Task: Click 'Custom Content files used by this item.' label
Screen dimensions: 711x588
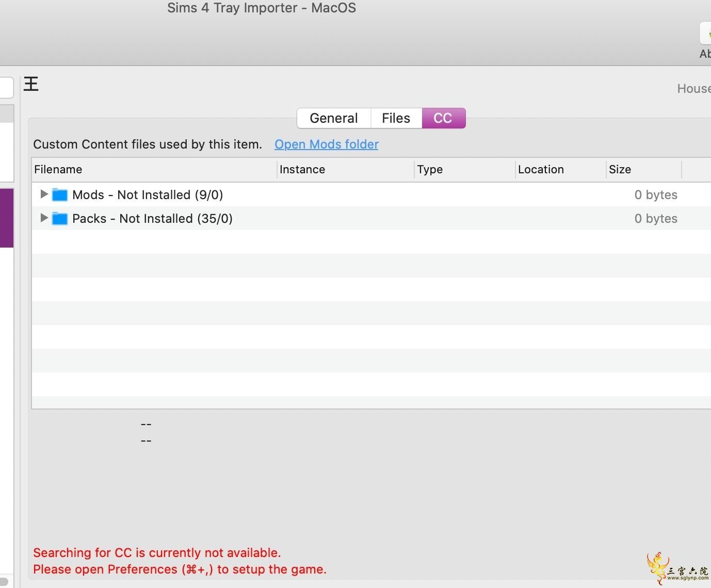Action: [x=148, y=144]
